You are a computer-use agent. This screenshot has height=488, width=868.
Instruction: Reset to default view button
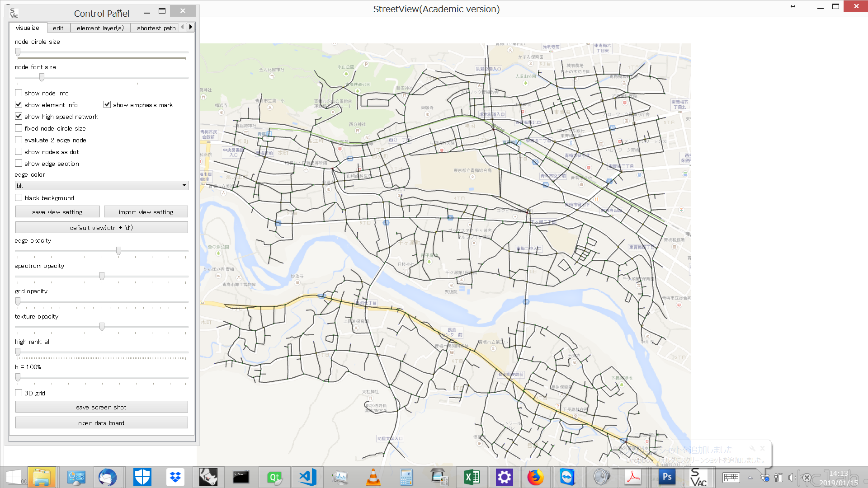coord(102,228)
